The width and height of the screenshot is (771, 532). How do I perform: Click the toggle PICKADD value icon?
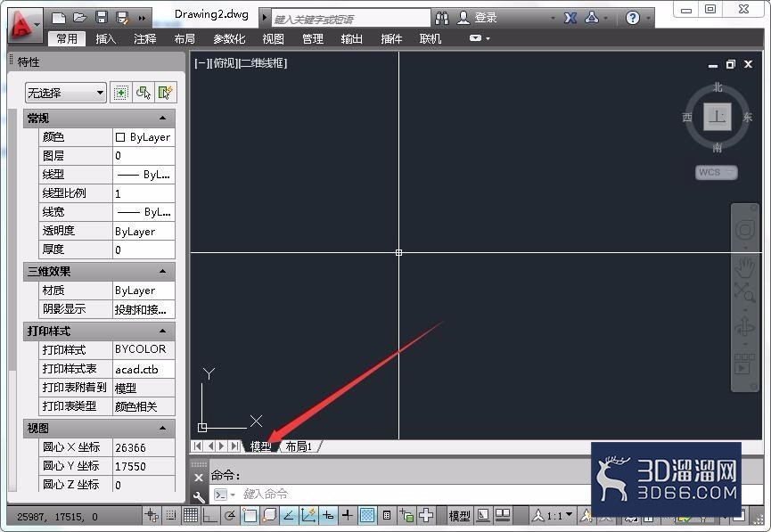point(121,93)
